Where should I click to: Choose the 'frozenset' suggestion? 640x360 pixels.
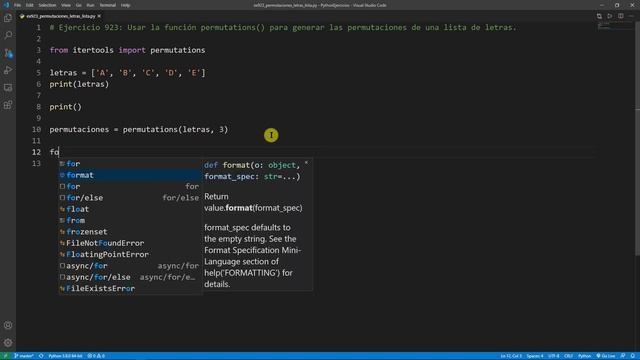130,232
